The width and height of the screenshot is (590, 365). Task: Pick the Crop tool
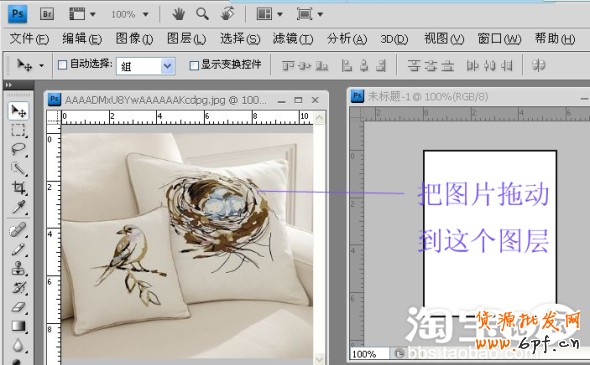coord(18,187)
